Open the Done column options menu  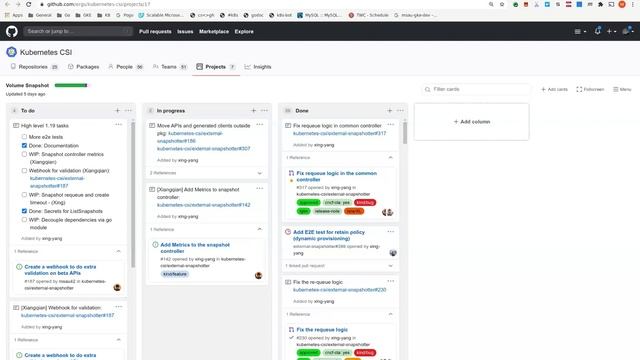400,111
